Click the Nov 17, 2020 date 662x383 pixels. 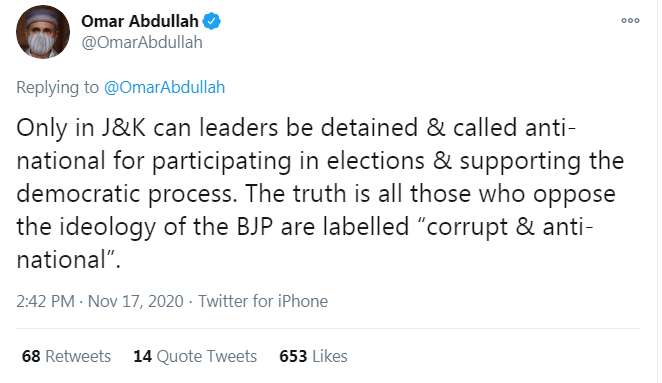click(136, 302)
